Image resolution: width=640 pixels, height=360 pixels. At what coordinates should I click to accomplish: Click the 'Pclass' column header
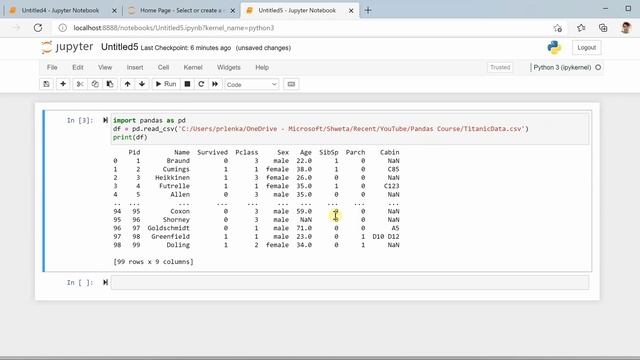click(x=247, y=152)
